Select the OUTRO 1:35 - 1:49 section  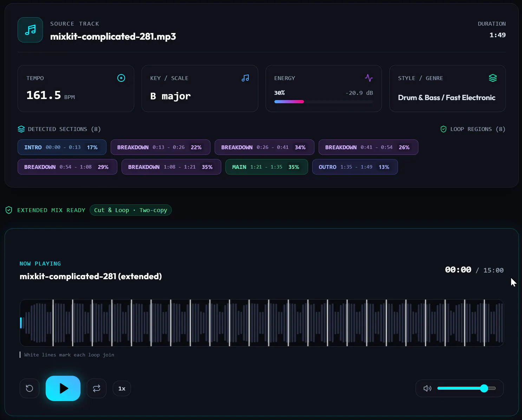[355, 167]
